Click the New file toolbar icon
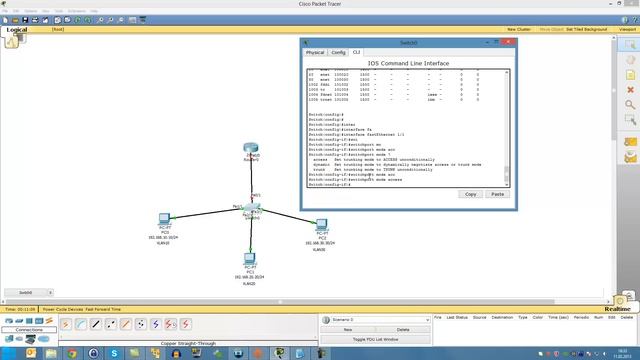This screenshot has width=640, height=360. click(5, 20)
